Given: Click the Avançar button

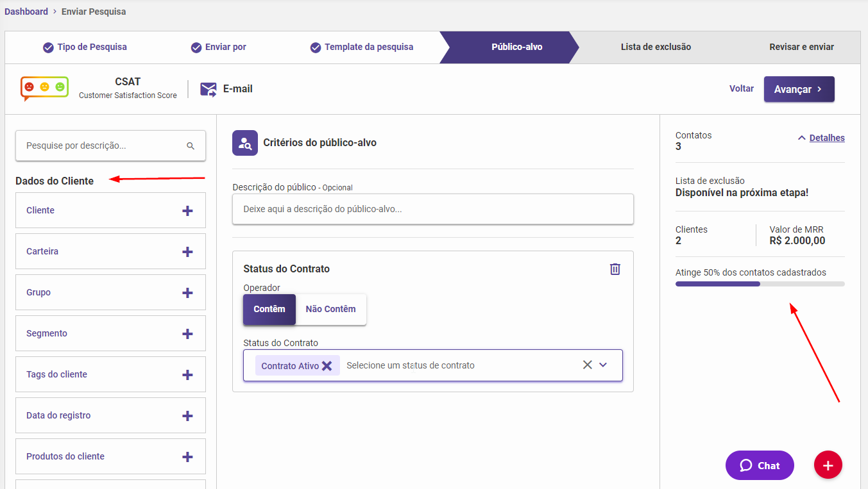Looking at the screenshot, I should [799, 90].
